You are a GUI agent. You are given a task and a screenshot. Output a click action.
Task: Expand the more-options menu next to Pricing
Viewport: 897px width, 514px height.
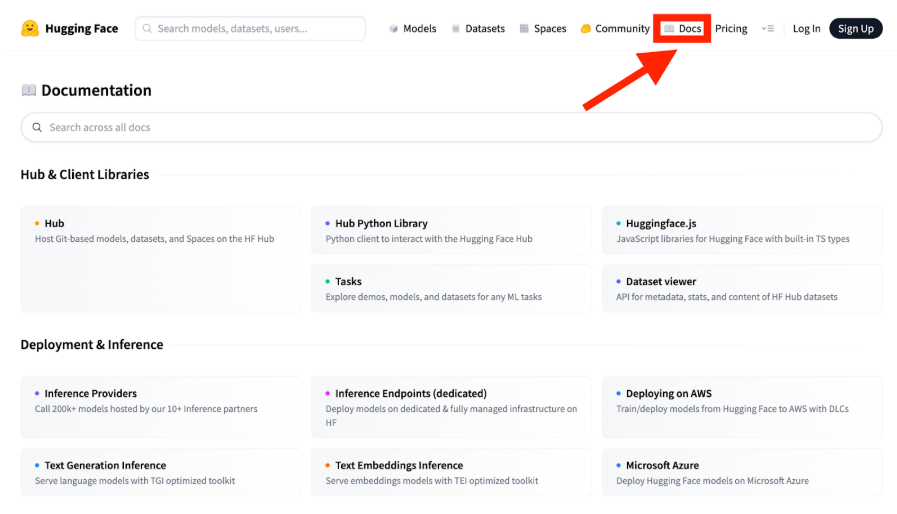click(767, 29)
